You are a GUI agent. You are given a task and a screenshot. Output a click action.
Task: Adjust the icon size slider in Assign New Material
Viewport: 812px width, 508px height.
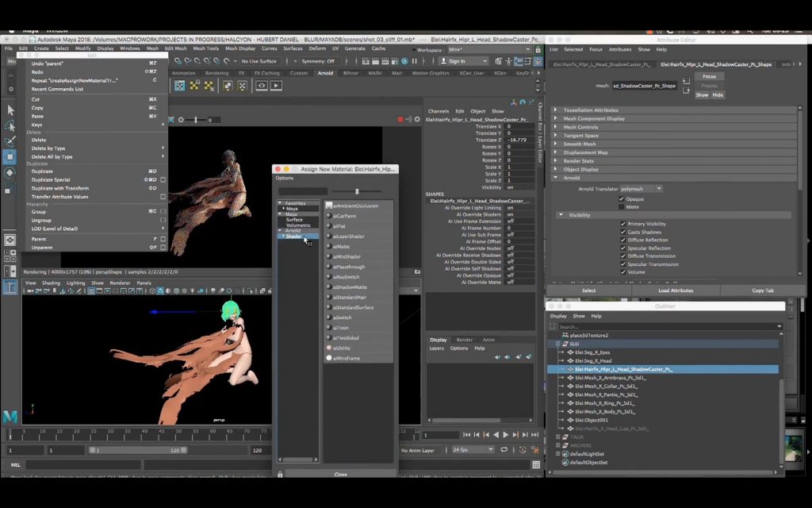(x=357, y=191)
